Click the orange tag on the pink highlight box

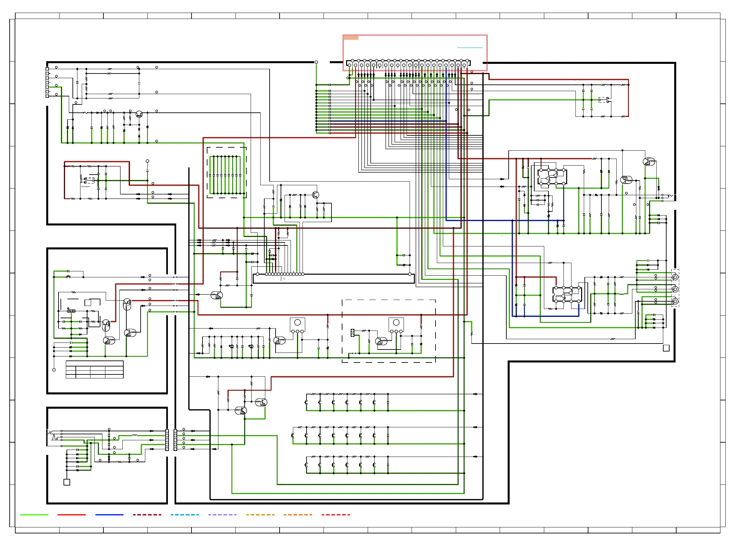(x=351, y=38)
